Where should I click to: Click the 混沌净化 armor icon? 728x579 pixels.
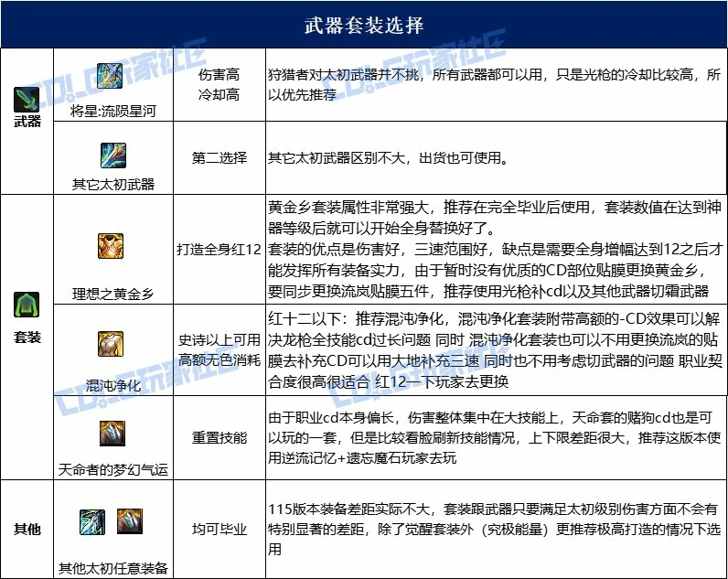111,344
